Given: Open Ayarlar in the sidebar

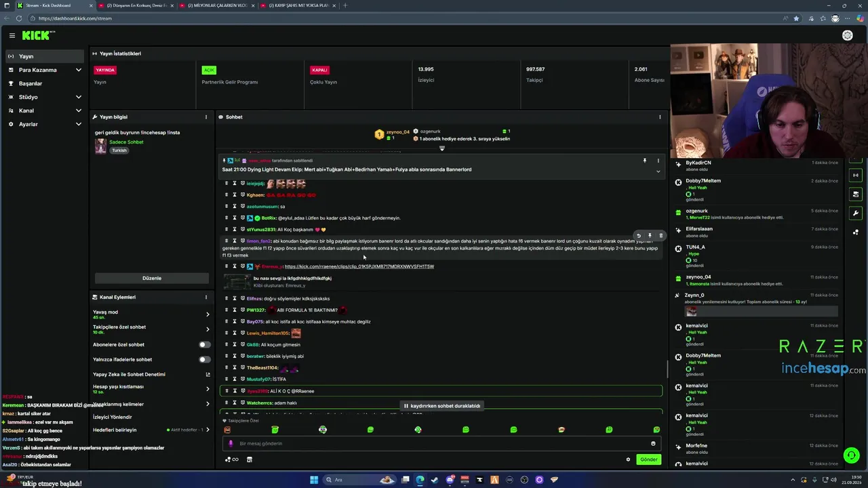Looking at the screenshot, I should click(43, 124).
